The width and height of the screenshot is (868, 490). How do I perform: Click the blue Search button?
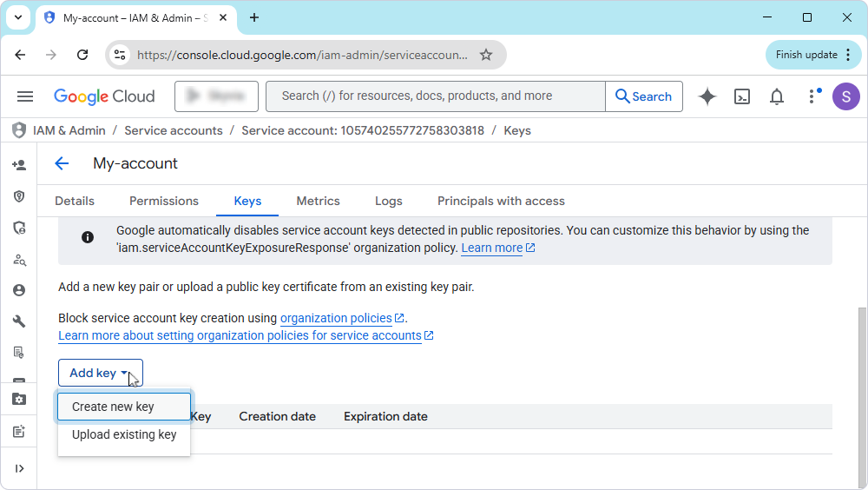[x=643, y=96]
